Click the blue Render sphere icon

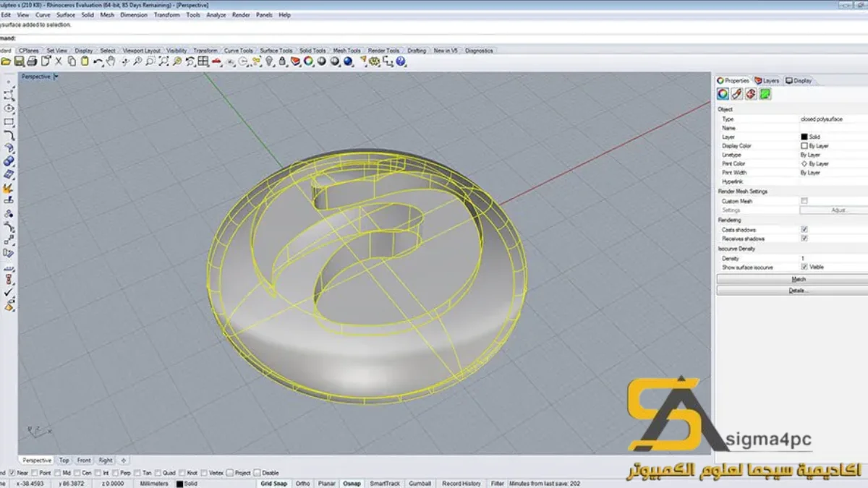348,61
